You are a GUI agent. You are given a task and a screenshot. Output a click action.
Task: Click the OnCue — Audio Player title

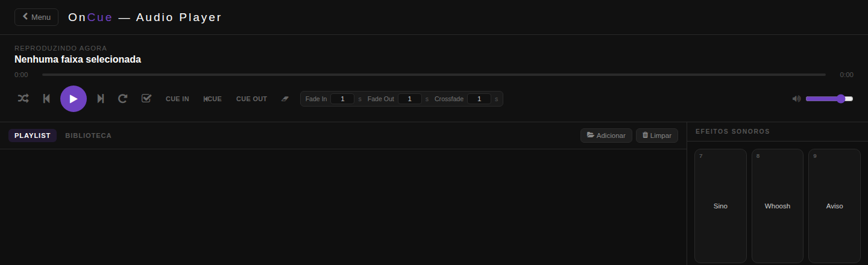pos(145,17)
